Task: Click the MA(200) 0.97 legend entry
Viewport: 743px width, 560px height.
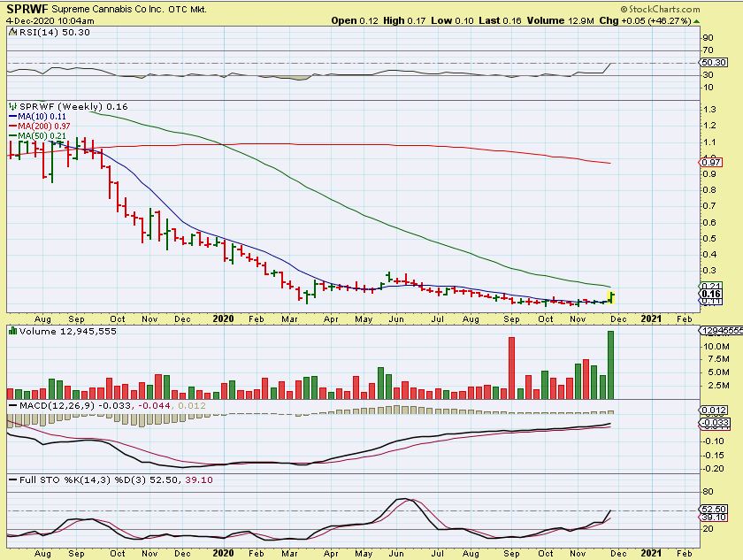Action: pos(39,126)
